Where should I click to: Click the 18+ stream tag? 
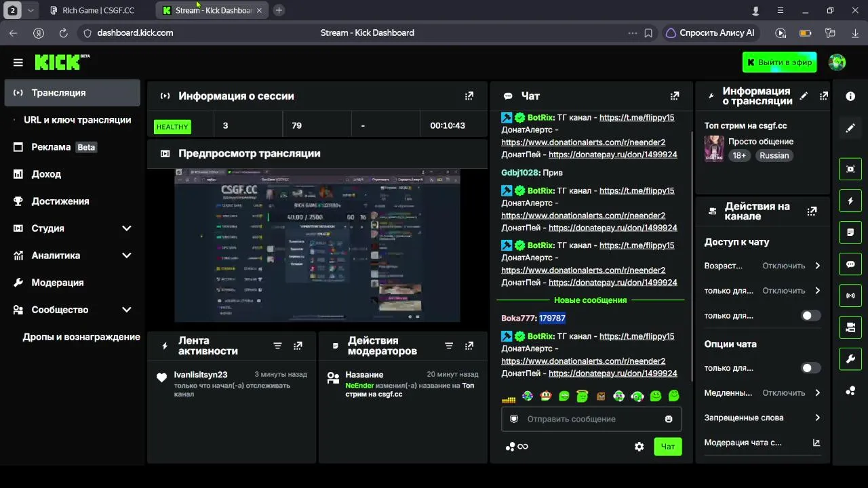point(739,156)
